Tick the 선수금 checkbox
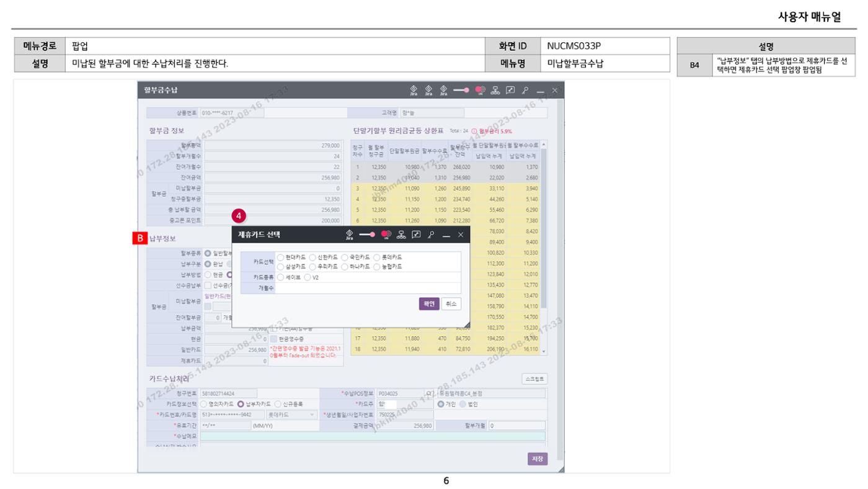The width and height of the screenshot is (868, 489). click(208, 285)
